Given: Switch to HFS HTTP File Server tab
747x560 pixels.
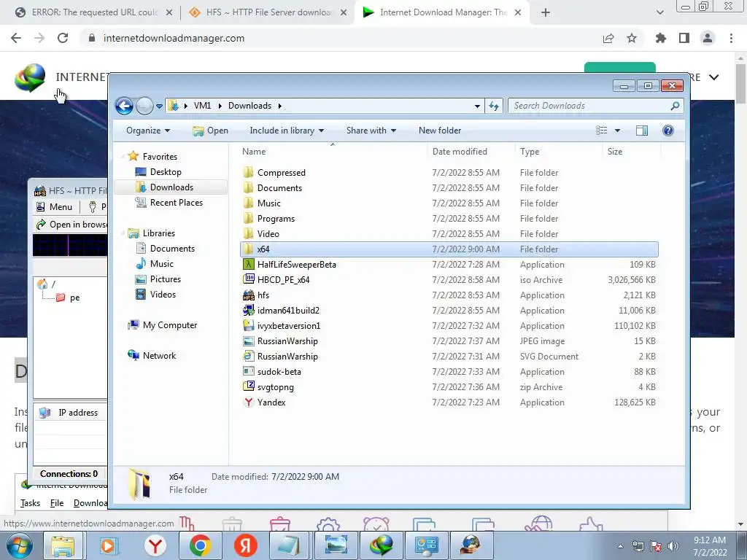Looking at the screenshot, I should click(x=268, y=12).
